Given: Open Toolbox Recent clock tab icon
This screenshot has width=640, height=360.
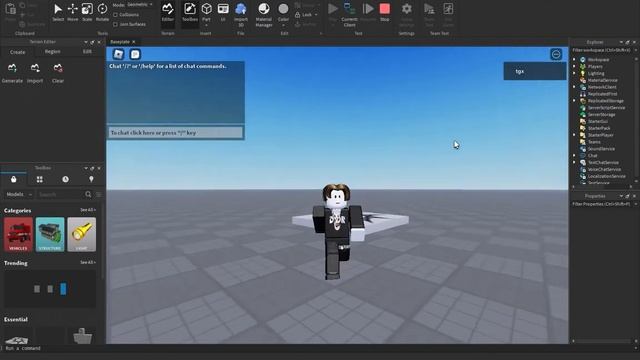Looking at the screenshot, I should [65, 179].
